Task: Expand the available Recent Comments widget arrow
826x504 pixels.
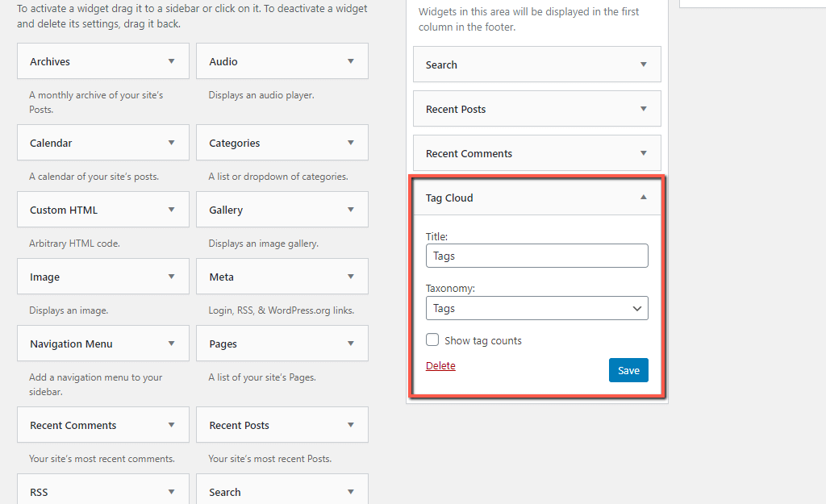Action: pyautogui.click(x=171, y=425)
